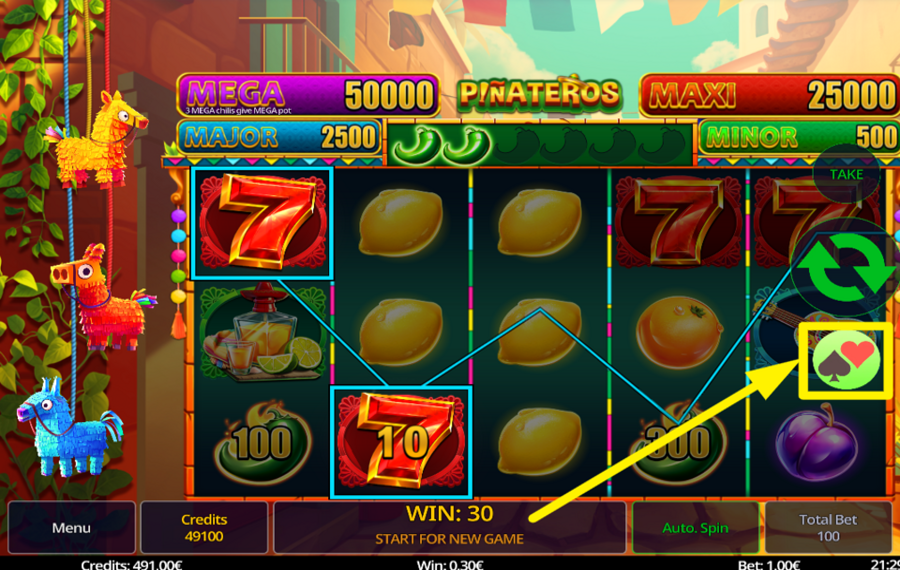
Task: Select the red 7 with number 10
Action: (x=401, y=442)
